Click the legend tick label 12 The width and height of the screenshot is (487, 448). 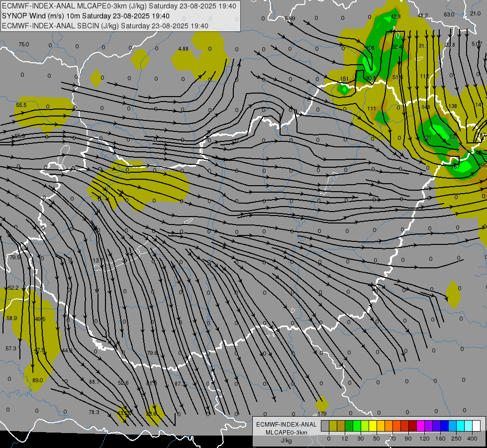[345, 439]
